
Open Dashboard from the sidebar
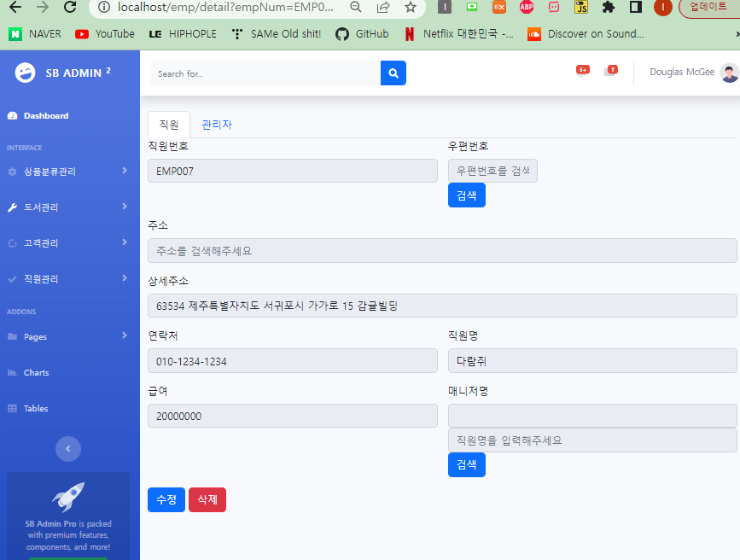click(46, 116)
